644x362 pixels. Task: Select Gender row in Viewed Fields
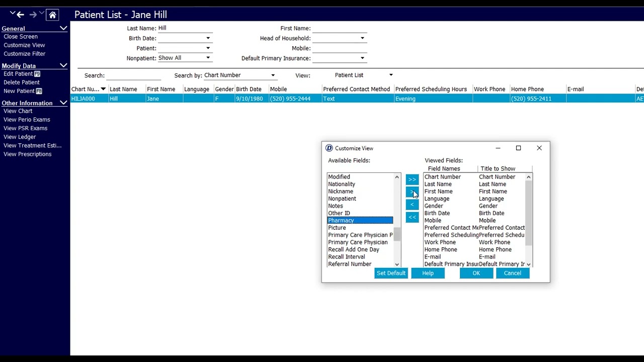[x=474, y=206]
